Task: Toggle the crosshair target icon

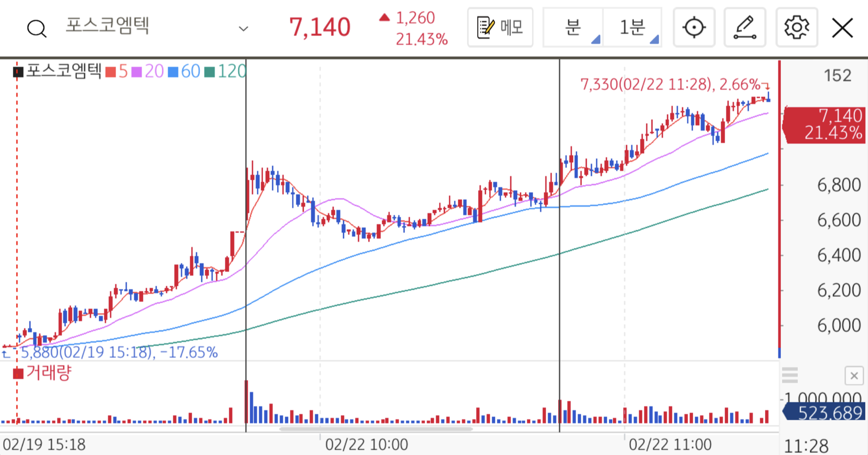Action: point(694,28)
